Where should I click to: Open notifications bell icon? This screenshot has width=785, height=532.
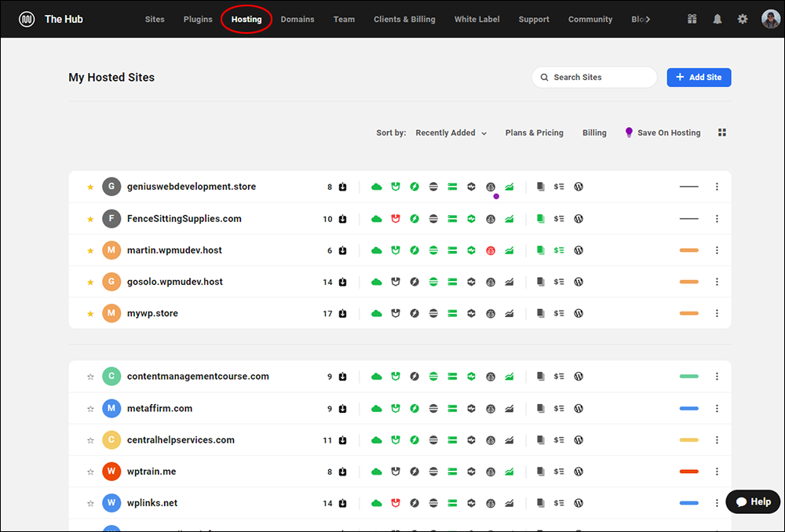click(717, 19)
